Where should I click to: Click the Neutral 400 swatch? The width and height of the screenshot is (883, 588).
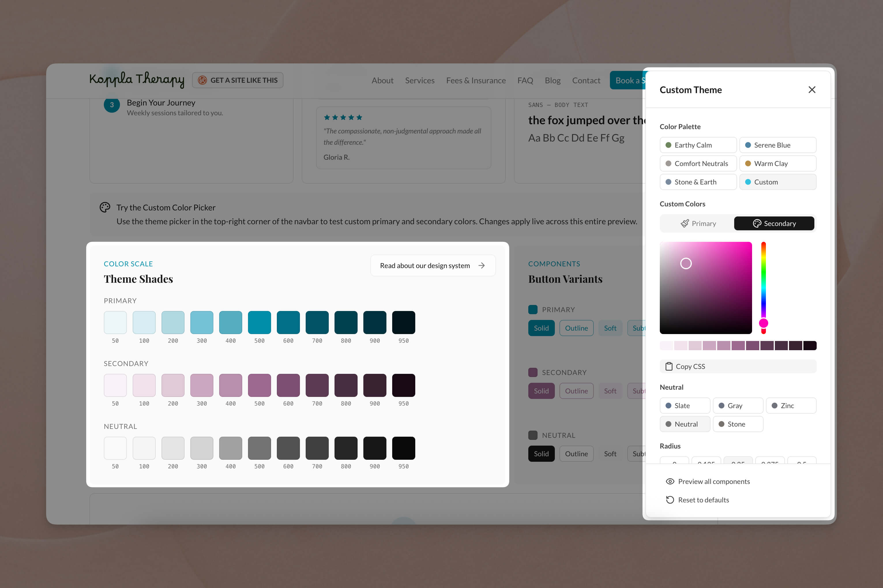click(x=230, y=448)
